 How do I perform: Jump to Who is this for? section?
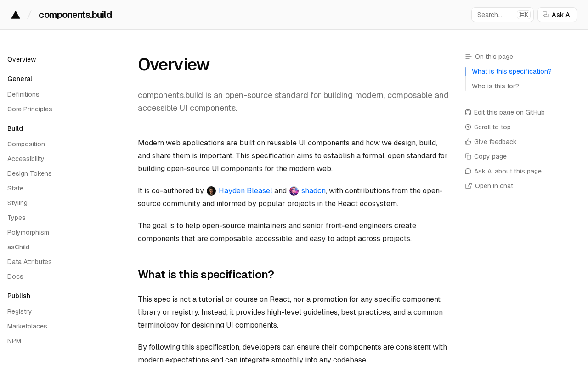pyautogui.click(x=495, y=86)
